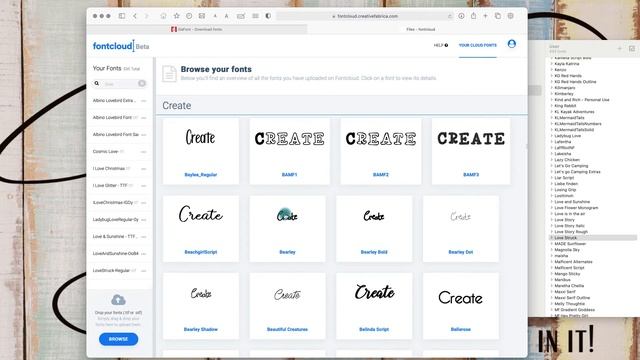The height and width of the screenshot is (360, 640).
Task: Expand Love Struck in Font Book list
Action: click(551, 238)
